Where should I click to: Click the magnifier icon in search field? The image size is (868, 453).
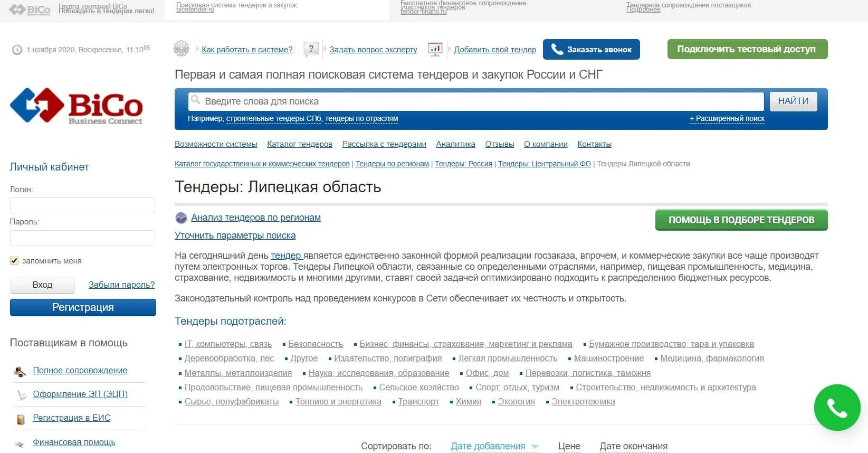pyautogui.click(x=195, y=100)
